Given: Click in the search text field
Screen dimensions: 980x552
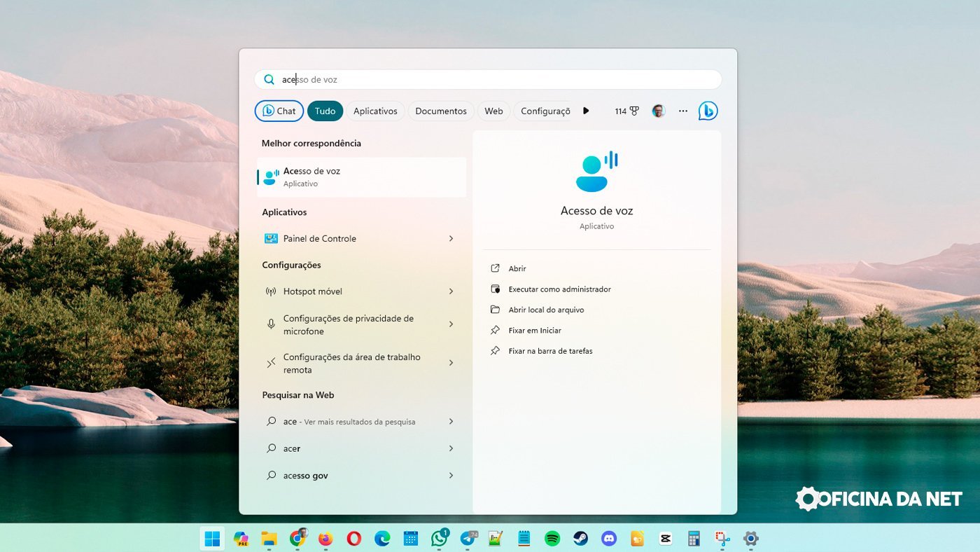Looking at the screenshot, I should (x=490, y=80).
